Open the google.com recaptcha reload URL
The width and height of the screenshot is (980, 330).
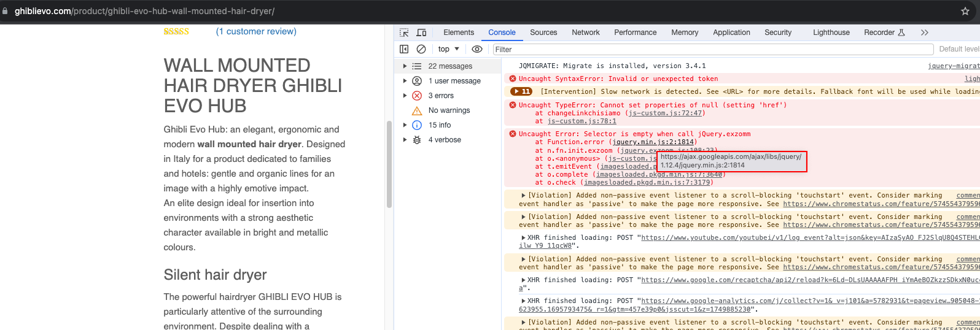pos(811,280)
